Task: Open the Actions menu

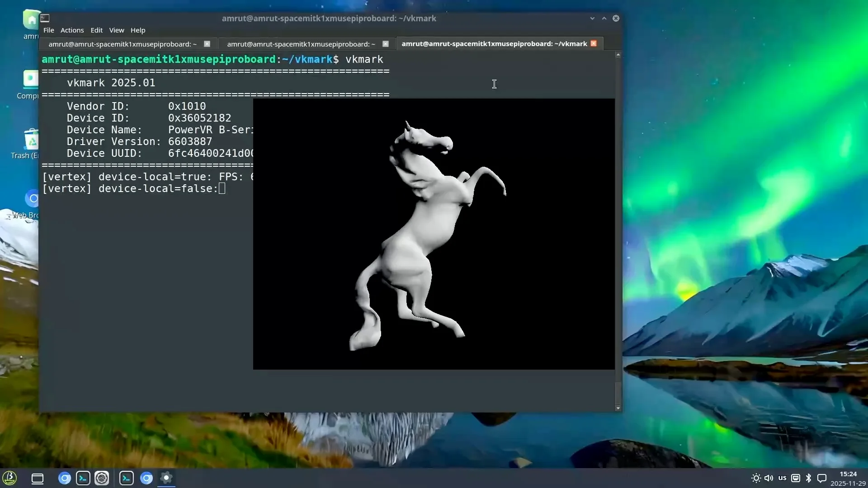Action: tap(72, 30)
